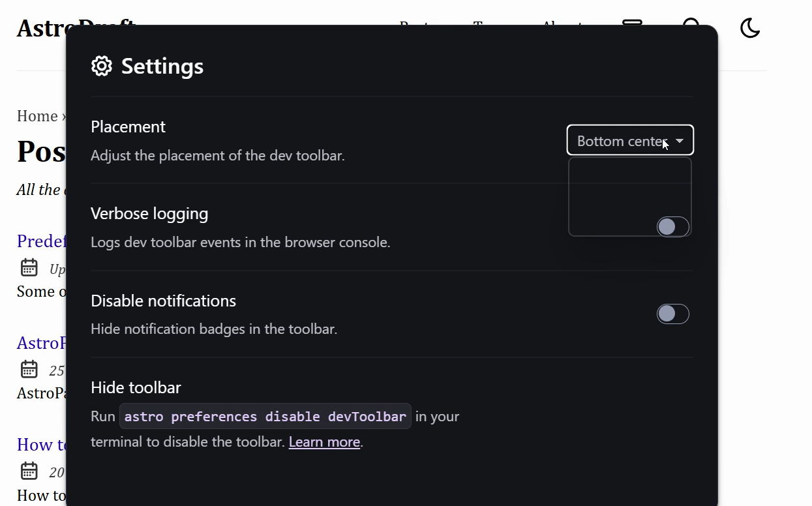The height and width of the screenshot is (506, 812).
Task: Open the post title link starting with AstroP
Action: click(41, 343)
